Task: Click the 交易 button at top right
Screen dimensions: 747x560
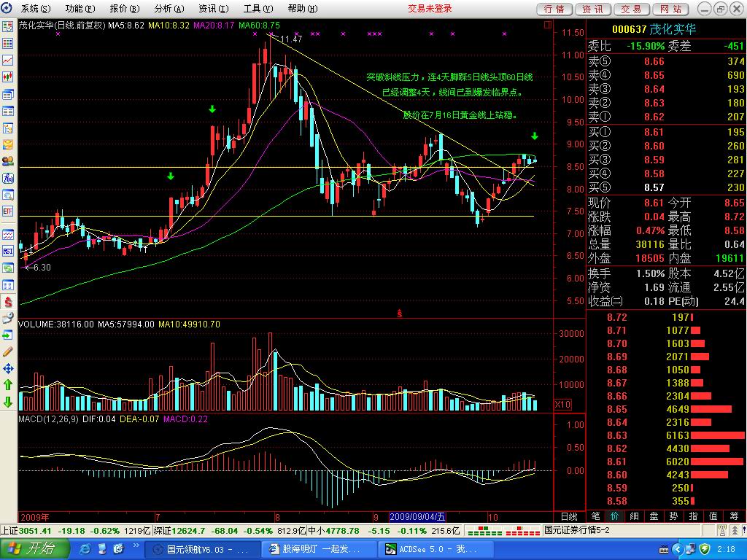Action: click(632, 9)
